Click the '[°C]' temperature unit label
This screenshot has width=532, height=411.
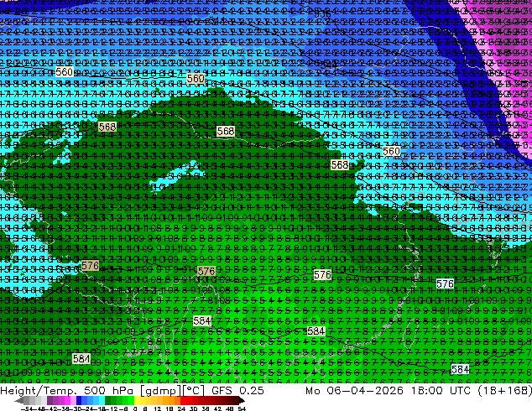[x=194, y=391]
